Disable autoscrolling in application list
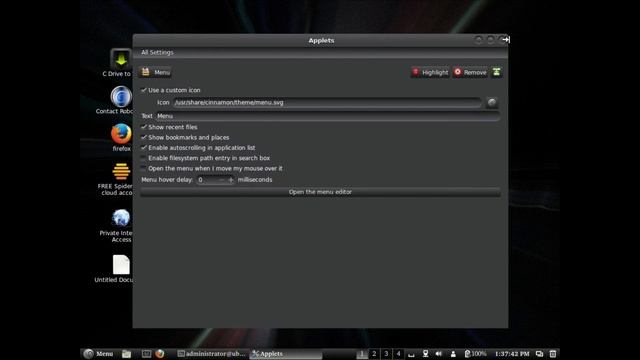The height and width of the screenshot is (360, 640). point(143,148)
